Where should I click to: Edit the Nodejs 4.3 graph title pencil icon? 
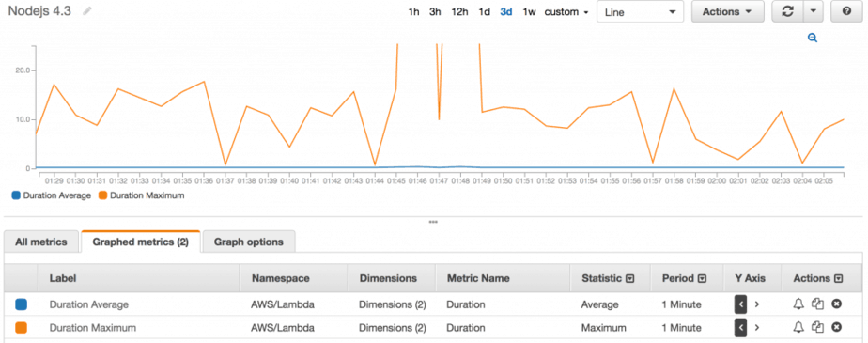point(87,11)
